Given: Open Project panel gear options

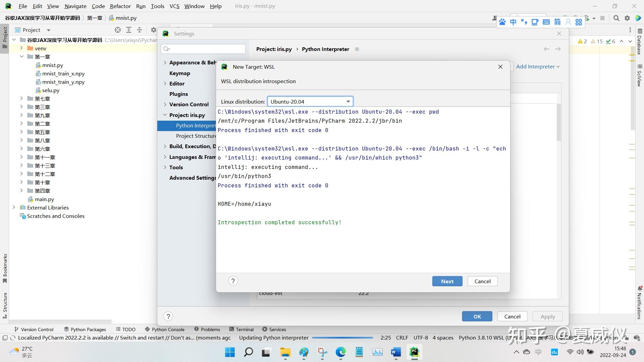Looking at the screenshot, I should pyautogui.click(x=153, y=30).
